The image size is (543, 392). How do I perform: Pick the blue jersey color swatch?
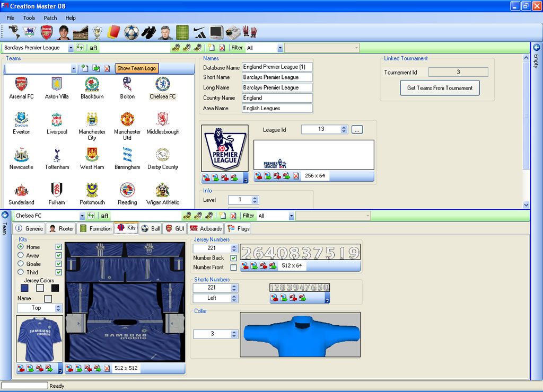click(x=24, y=288)
